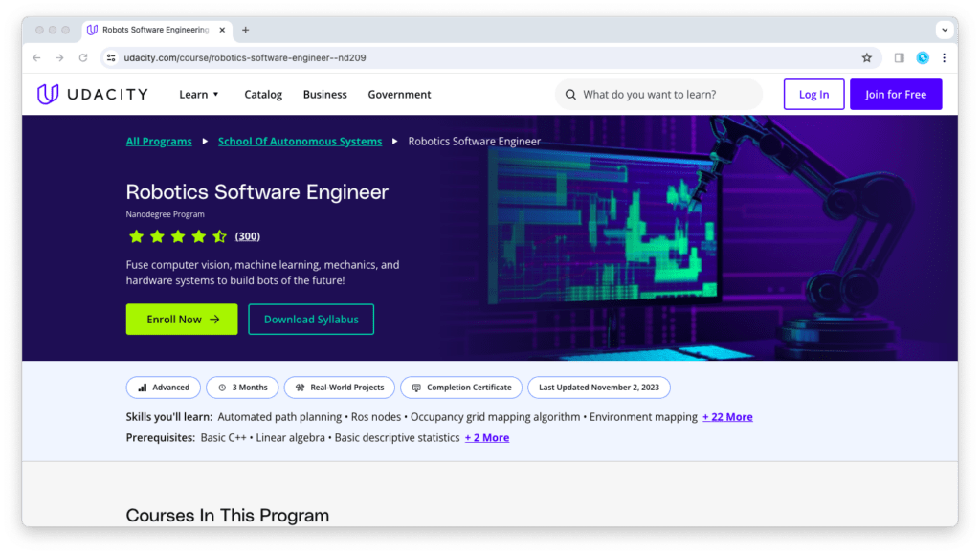Expand the '+ 2 More' prerequisites list
This screenshot has width=980, height=554.
click(x=486, y=437)
